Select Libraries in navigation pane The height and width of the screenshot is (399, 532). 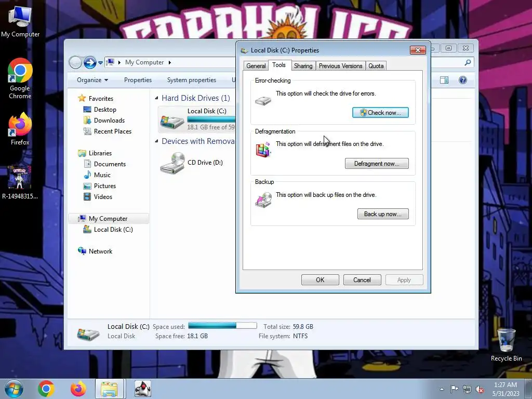click(100, 153)
